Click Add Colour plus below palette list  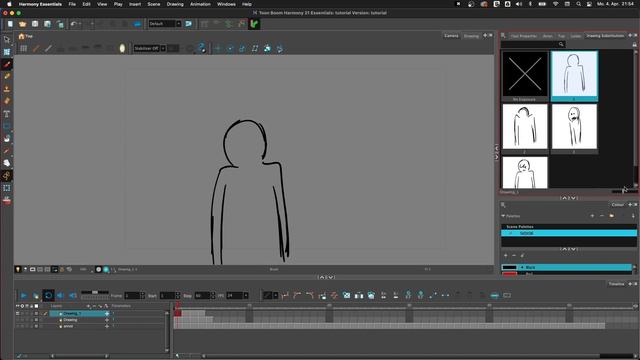click(x=506, y=256)
